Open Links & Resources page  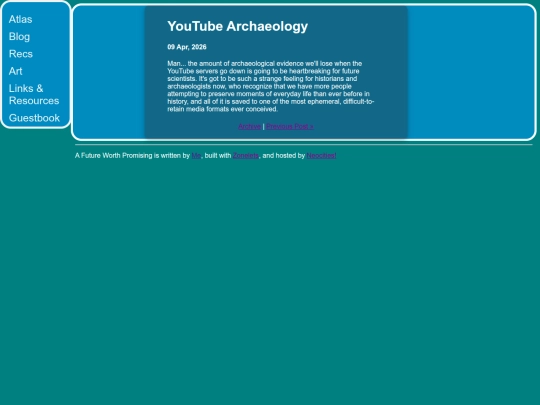pyautogui.click(x=34, y=94)
